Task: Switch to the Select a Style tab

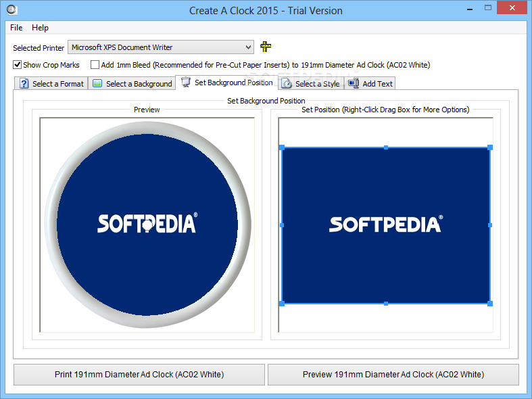Action: [x=311, y=83]
